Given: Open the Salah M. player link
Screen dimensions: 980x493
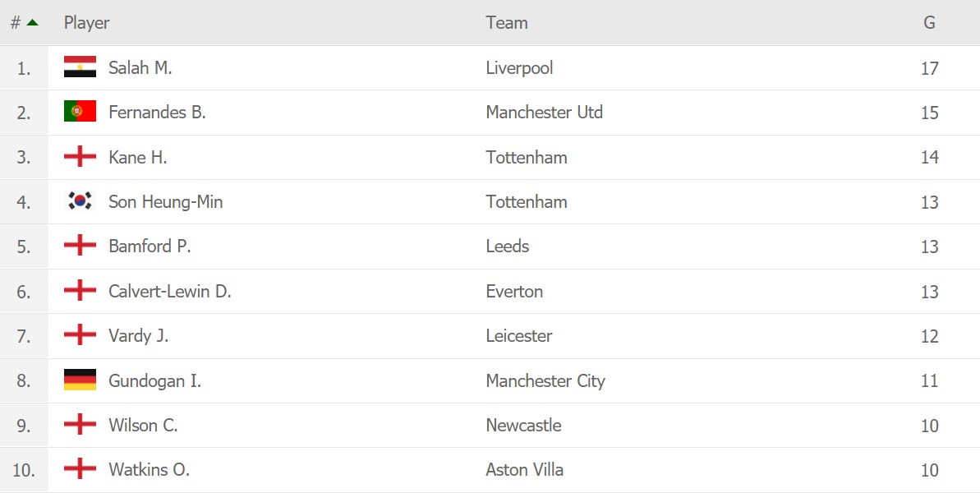Looking at the screenshot, I should 140,67.
